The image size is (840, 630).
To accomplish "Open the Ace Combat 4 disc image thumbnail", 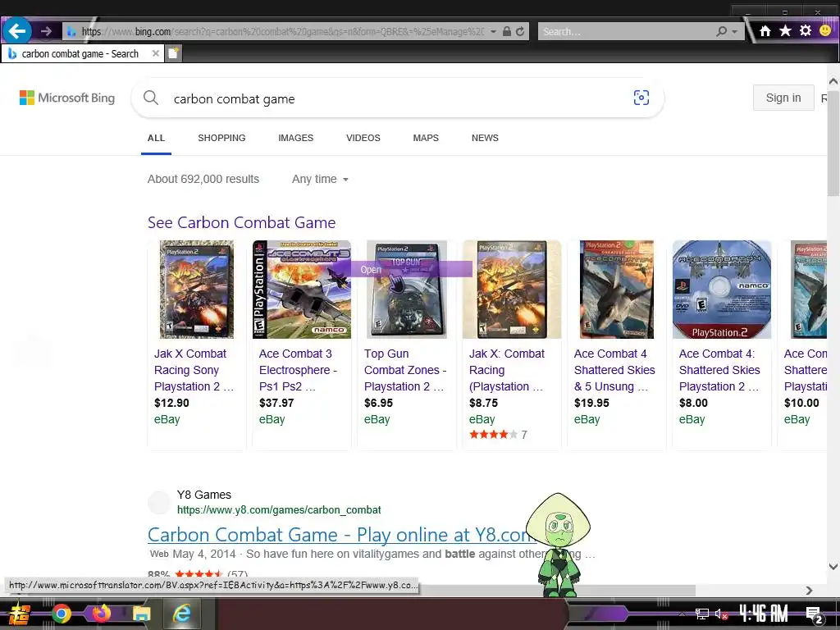I will [722, 290].
